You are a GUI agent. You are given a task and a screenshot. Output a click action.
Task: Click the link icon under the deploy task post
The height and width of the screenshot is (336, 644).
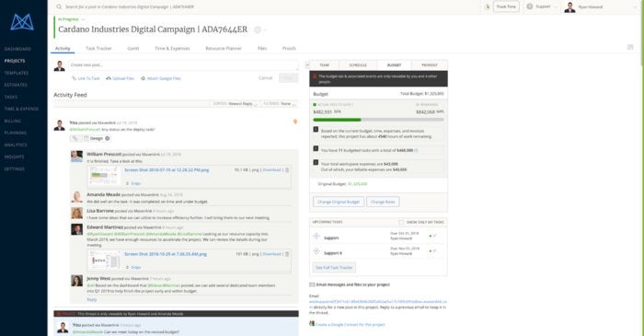(75, 138)
